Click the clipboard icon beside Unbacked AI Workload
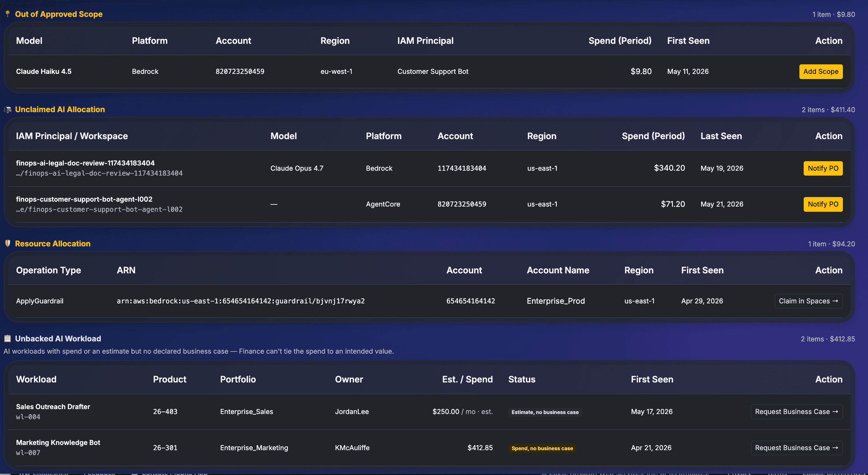 click(7, 338)
